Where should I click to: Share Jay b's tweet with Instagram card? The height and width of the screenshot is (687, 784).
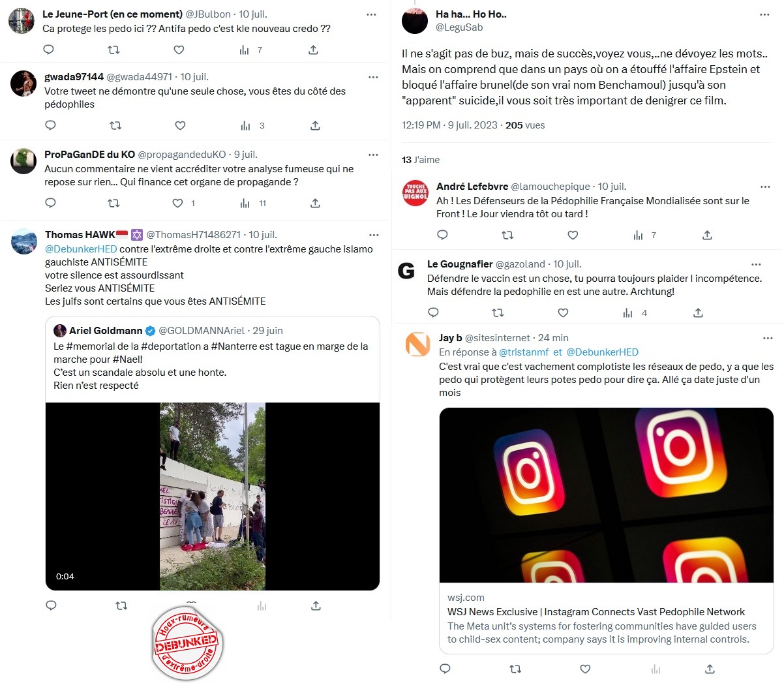tap(710, 669)
